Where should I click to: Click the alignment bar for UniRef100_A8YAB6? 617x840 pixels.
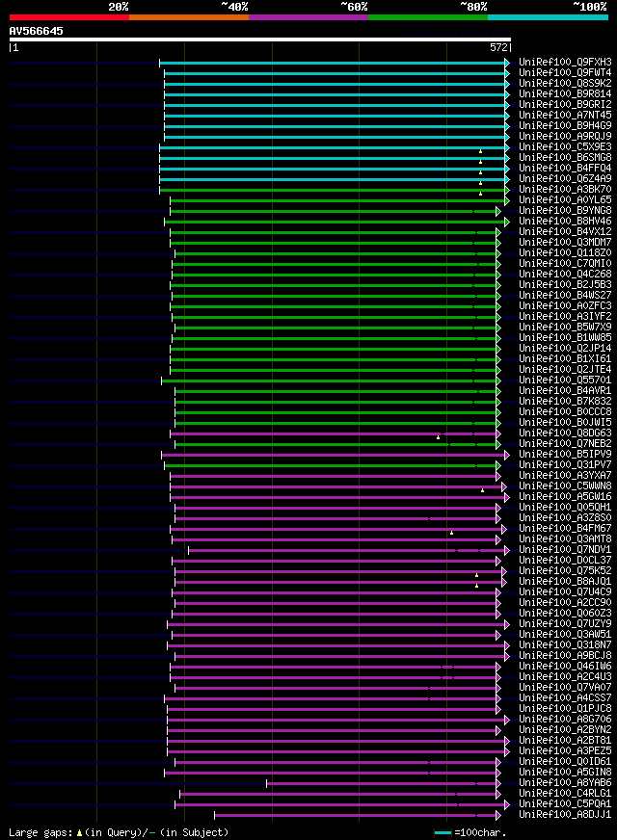point(381,784)
